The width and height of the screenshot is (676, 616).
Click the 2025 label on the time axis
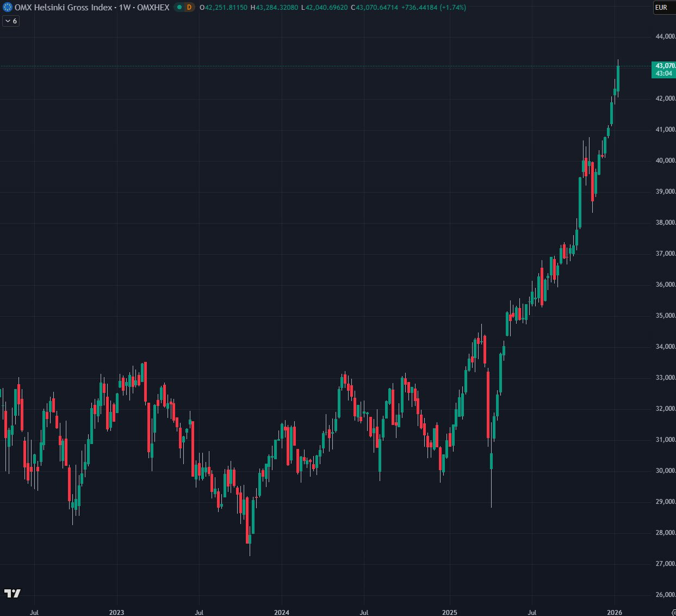(450, 612)
